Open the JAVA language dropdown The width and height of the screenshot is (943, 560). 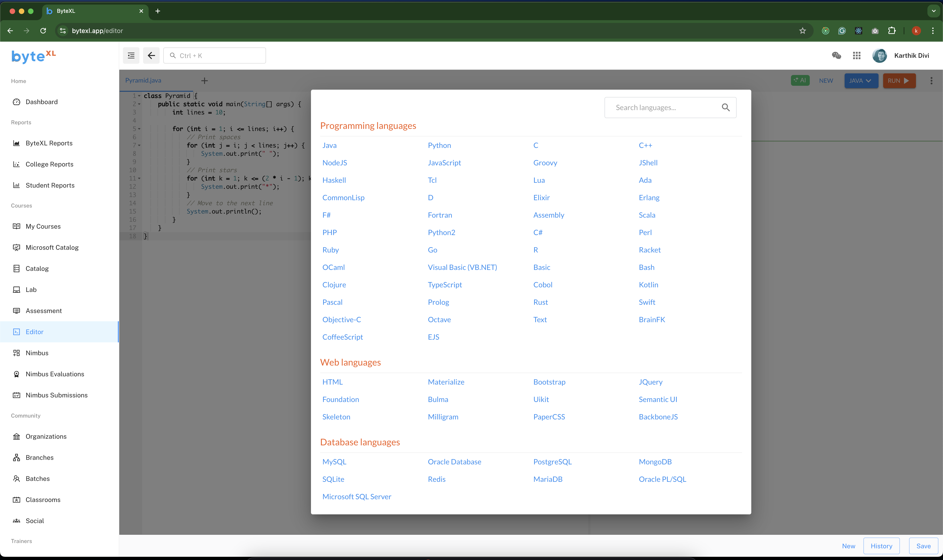click(861, 80)
